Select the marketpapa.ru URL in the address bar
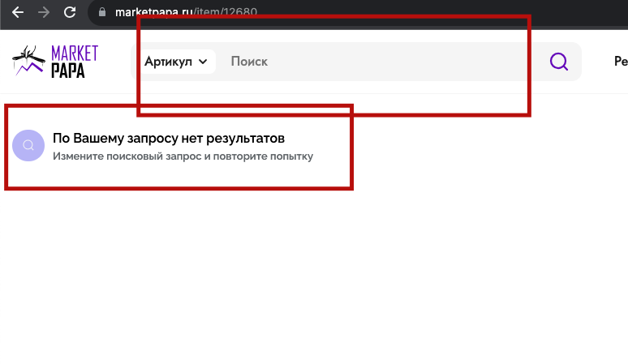Viewport: 628px width, 364px height. [x=186, y=12]
